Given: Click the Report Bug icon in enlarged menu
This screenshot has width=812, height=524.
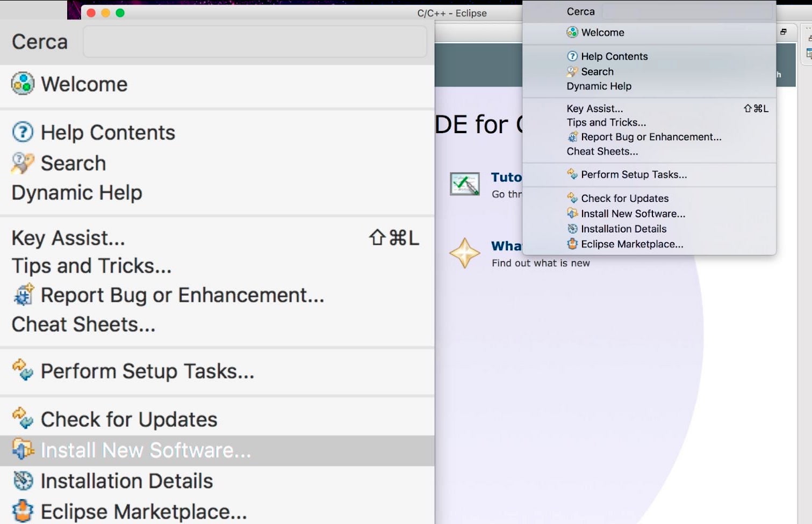Looking at the screenshot, I should pyautogui.click(x=23, y=295).
